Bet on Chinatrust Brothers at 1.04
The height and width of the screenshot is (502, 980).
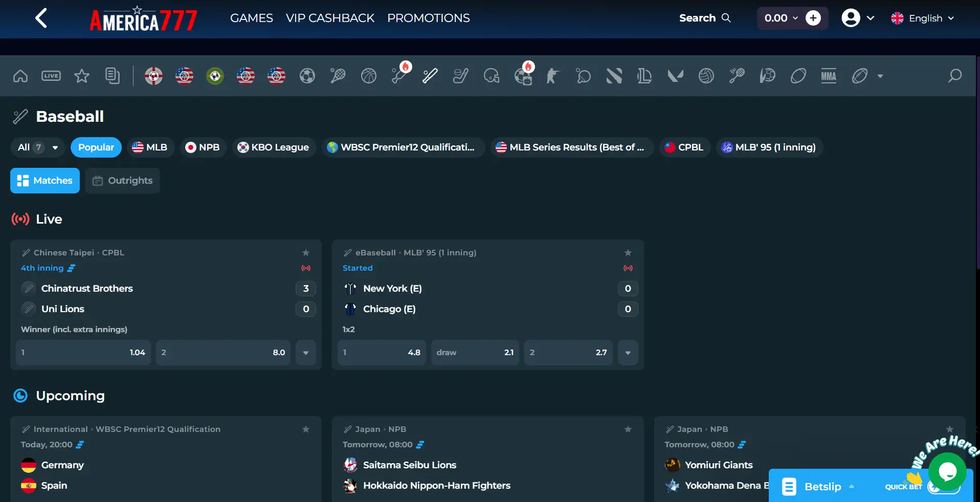(83, 353)
